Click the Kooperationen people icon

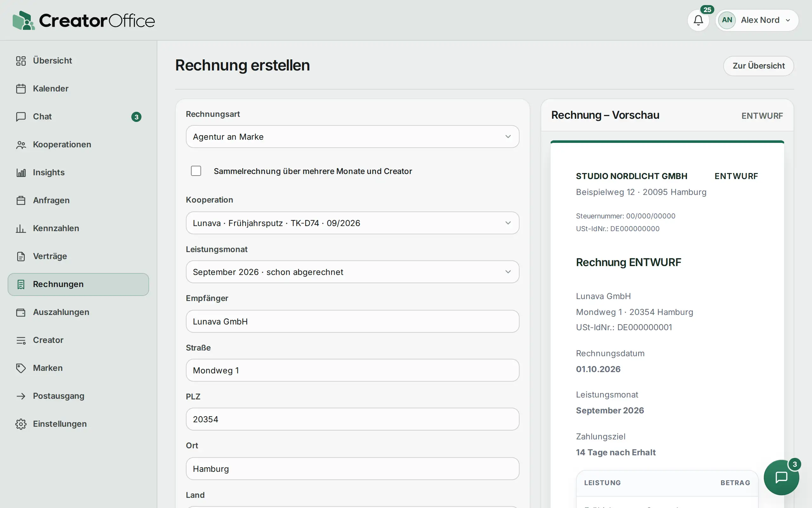(x=21, y=144)
